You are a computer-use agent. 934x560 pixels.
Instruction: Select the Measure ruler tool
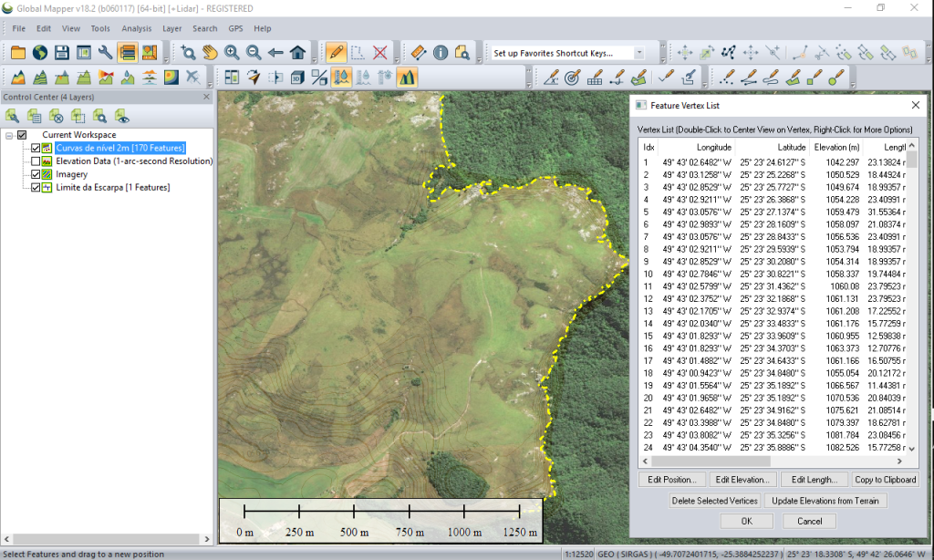coord(419,53)
